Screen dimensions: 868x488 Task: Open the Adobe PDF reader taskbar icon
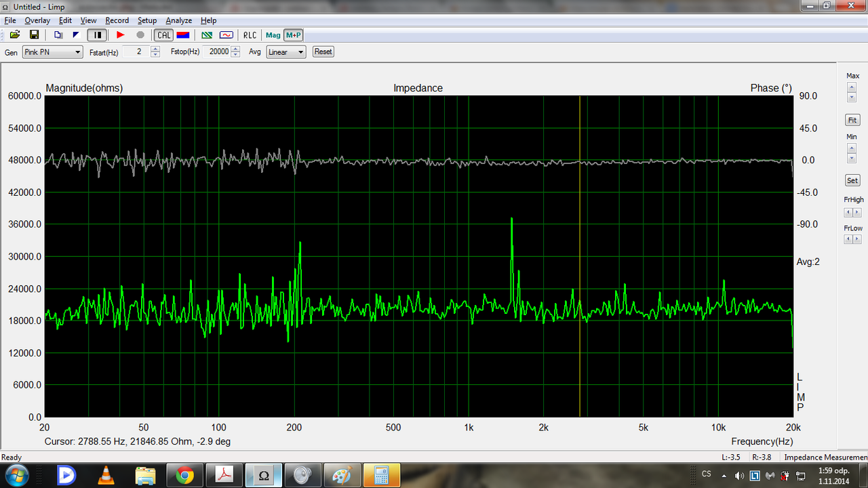click(x=224, y=475)
